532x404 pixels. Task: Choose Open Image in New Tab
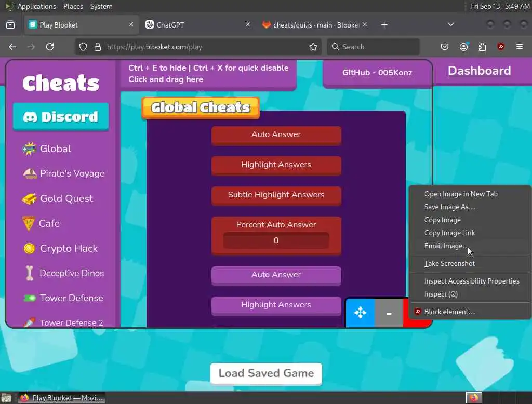tap(470, 194)
